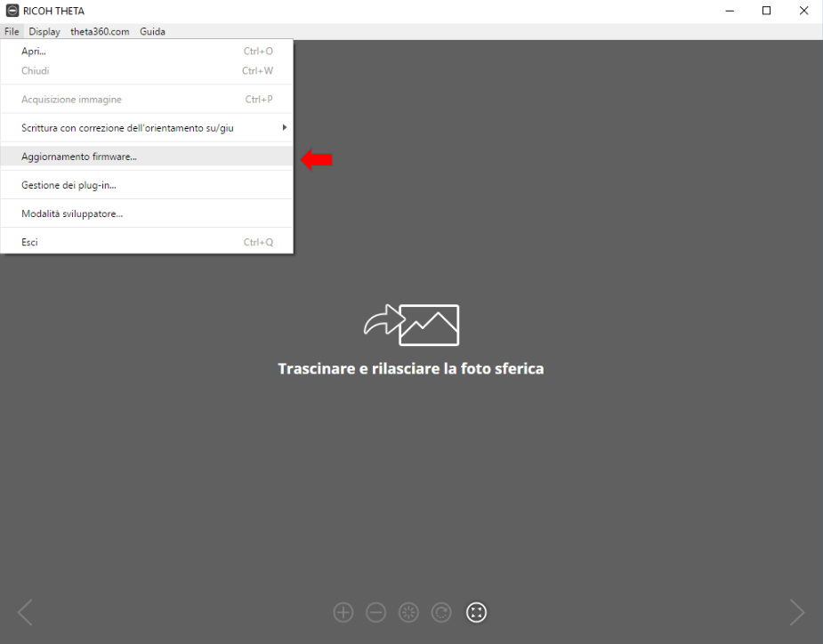The image size is (823, 644).
Task: Select the greyed Chiudi menu entry
Action: (x=147, y=70)
